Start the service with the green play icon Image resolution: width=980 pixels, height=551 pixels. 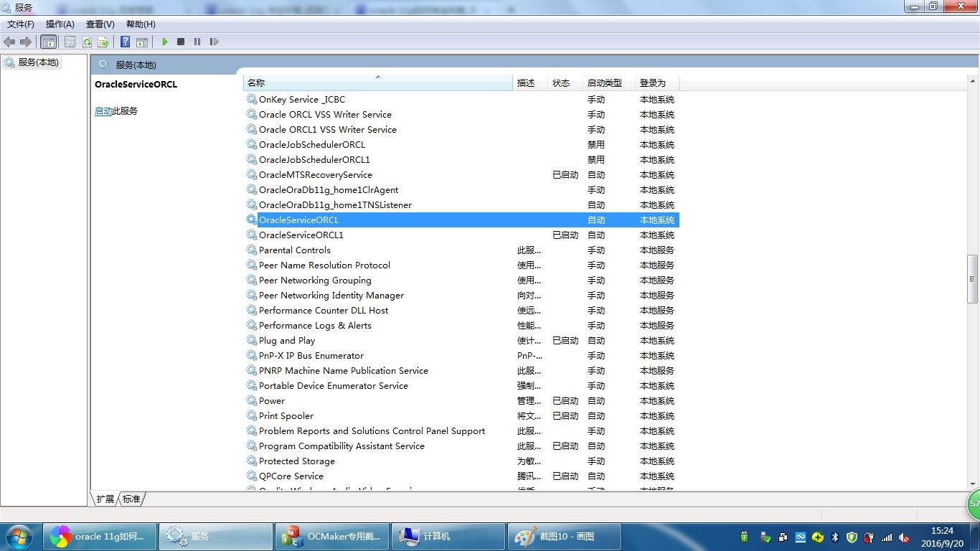pyautogui.click(x=164, y=42)
